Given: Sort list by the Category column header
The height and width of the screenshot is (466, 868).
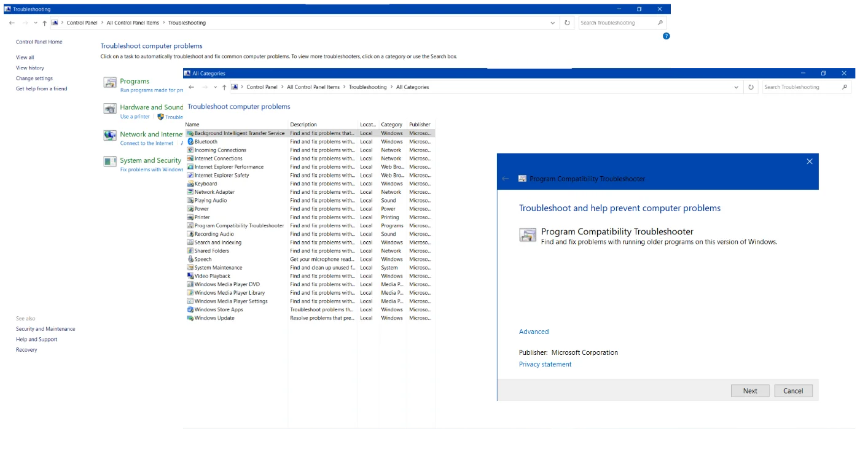Looking at the screenshot, I should point(391,125).
